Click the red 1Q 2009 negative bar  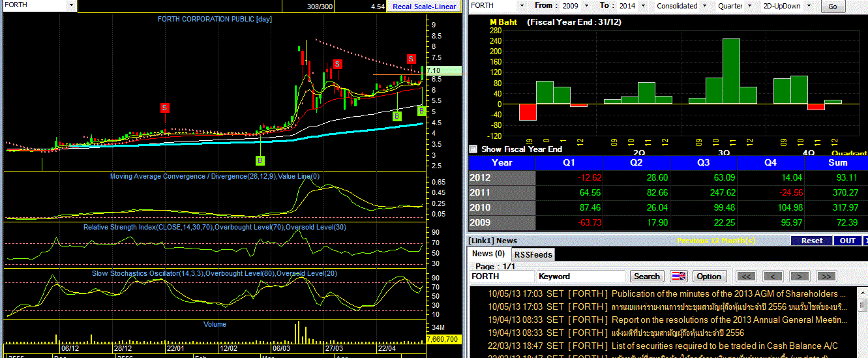click(x=528, y=112)
